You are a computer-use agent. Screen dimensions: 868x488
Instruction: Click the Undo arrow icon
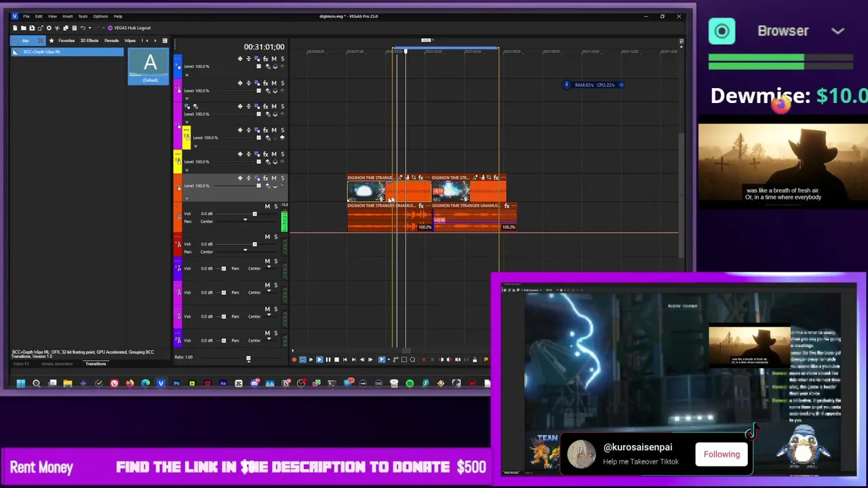[83, 28]
